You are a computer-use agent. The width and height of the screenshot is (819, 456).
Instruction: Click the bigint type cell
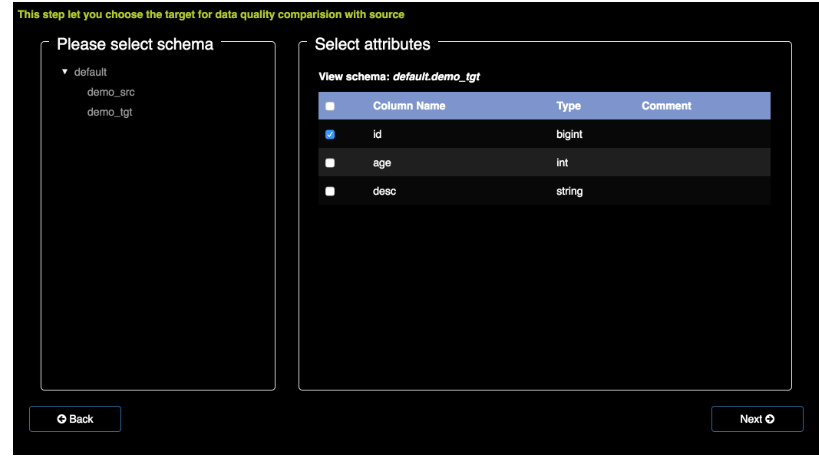569,134
